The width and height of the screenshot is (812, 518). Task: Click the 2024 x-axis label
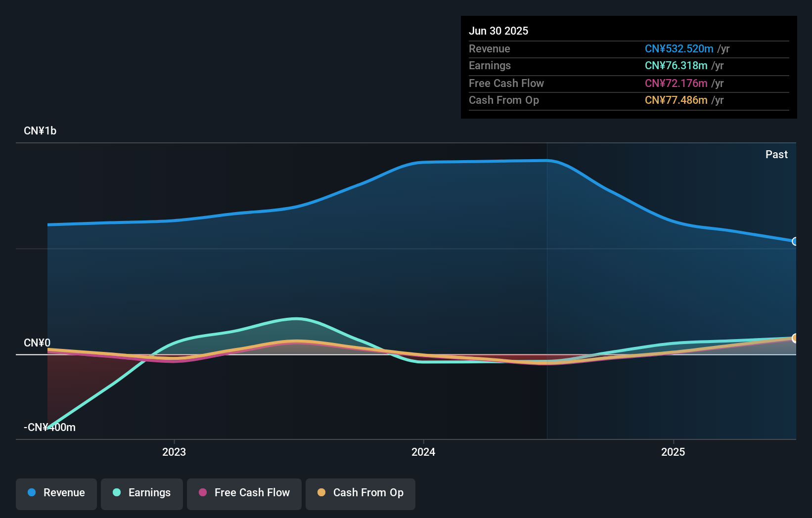click(423, 452)
